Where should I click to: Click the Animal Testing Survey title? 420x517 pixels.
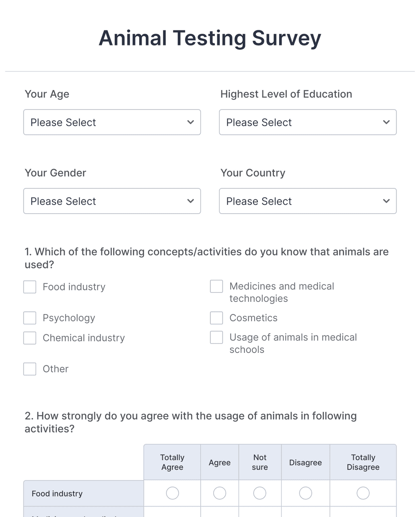(210, 38)
